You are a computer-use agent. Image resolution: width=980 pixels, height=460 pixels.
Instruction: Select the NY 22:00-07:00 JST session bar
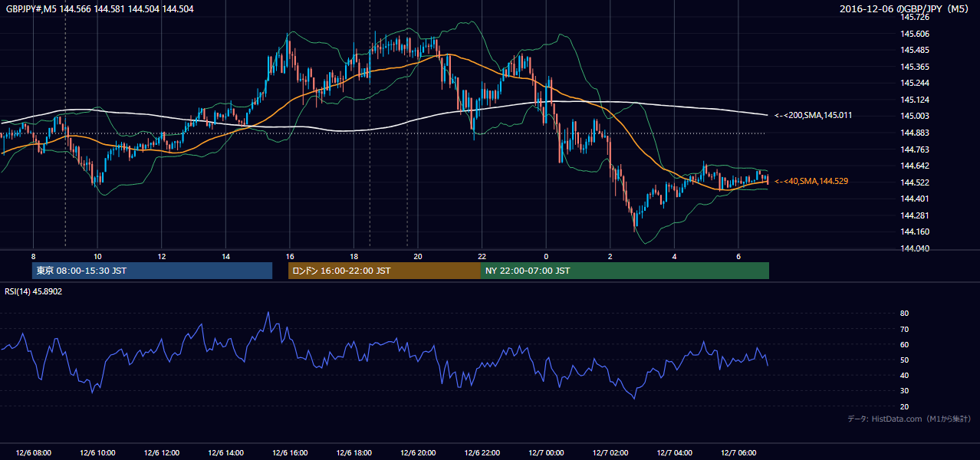pyautogui.click(x=625, y=271)
